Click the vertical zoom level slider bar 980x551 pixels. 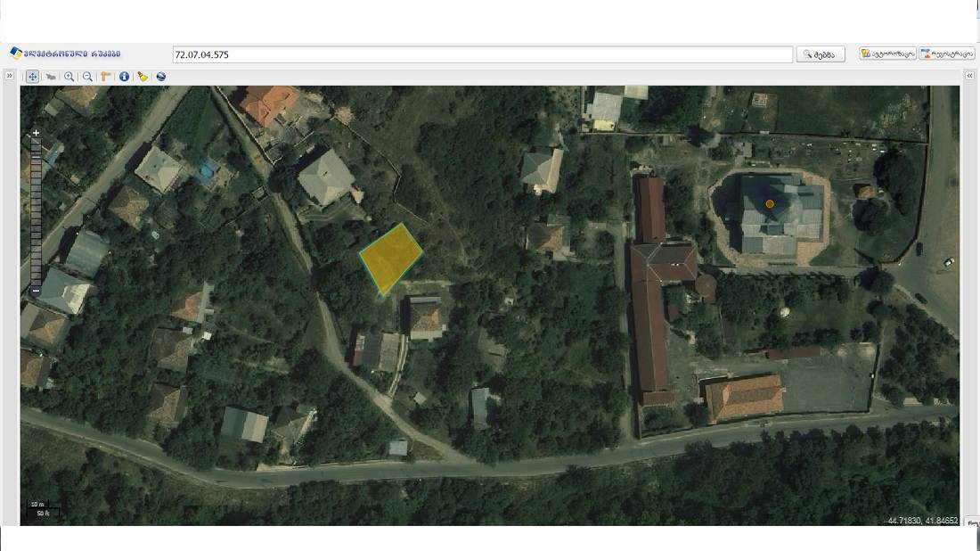[x=36, y=211]
